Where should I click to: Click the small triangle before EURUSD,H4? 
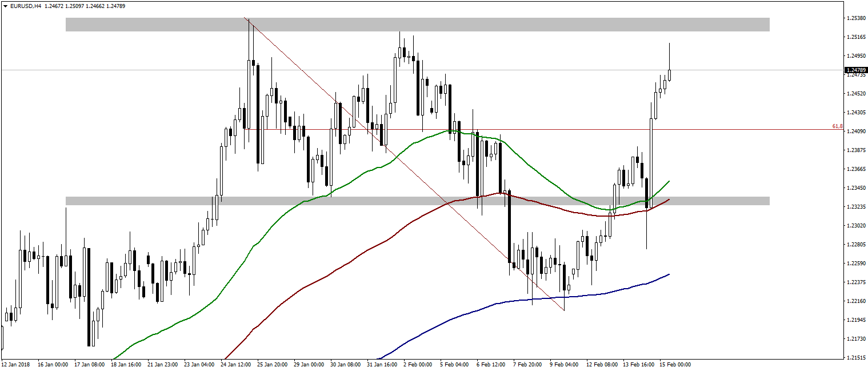pyautogui.click(x=5, y=6)
